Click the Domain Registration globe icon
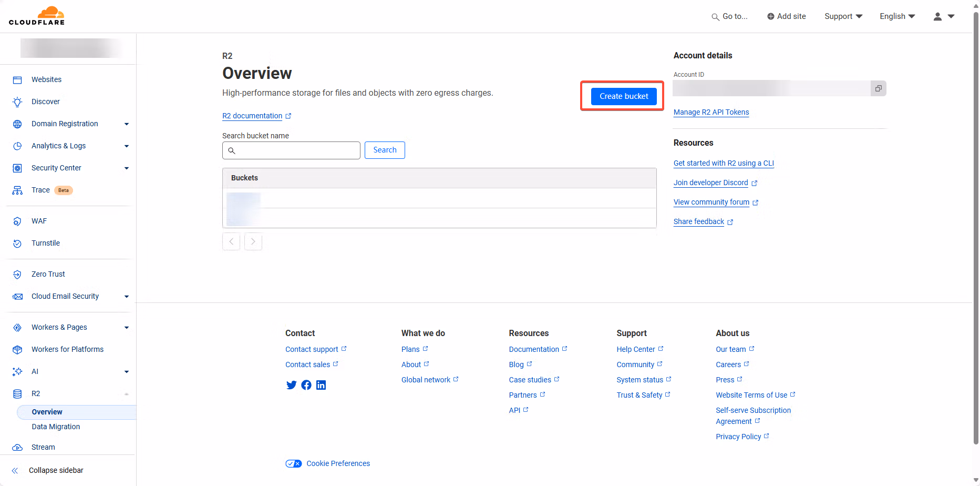This screenshot has width=980, height=486. [x=17, y=124]
